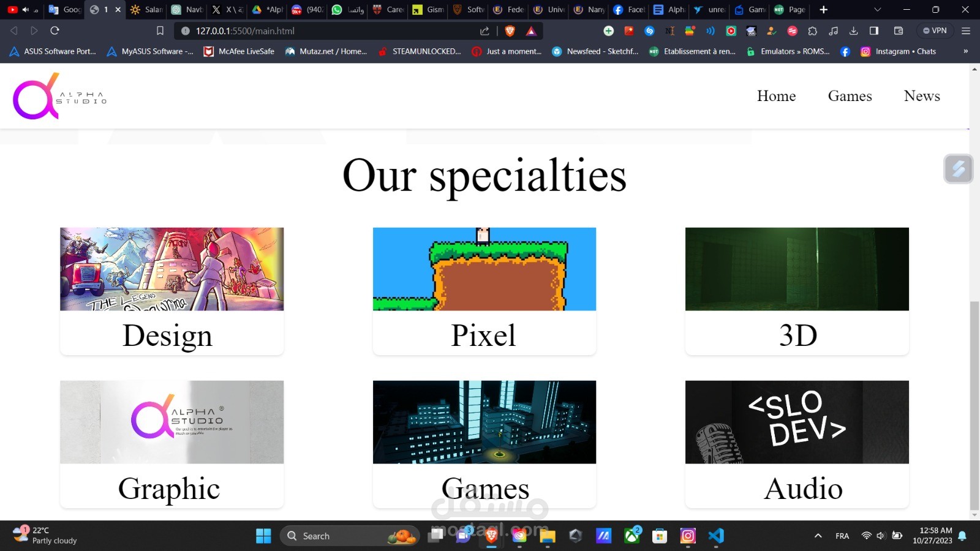Open the Xbox app from the taskbar
This screenshot has width=980, height=551.
click(632, 536)
